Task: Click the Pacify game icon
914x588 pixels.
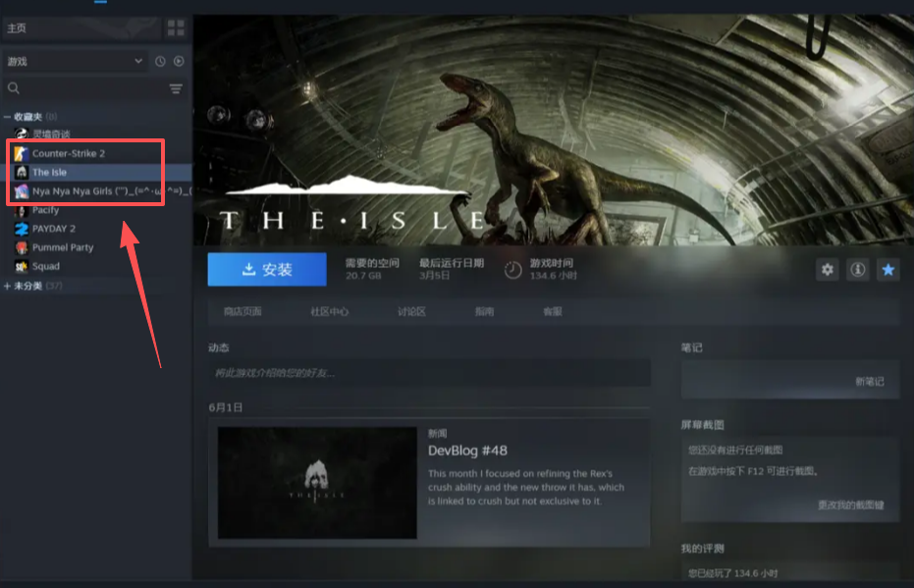Action: pos(22,210)
